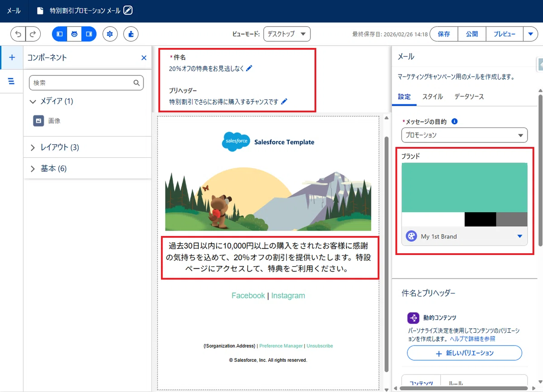Switch to the コンテンツ tab
This screenshot has height=392, width=543.
tap(421, 383)
